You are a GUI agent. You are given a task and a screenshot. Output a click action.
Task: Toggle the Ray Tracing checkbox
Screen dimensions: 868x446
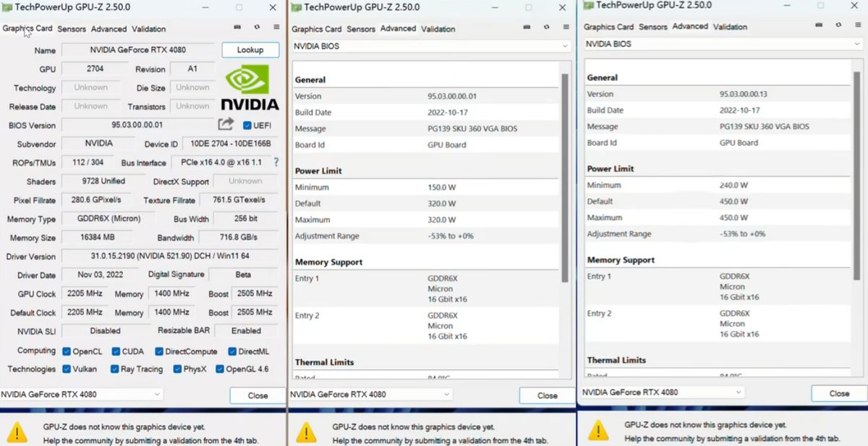point(116,369)
